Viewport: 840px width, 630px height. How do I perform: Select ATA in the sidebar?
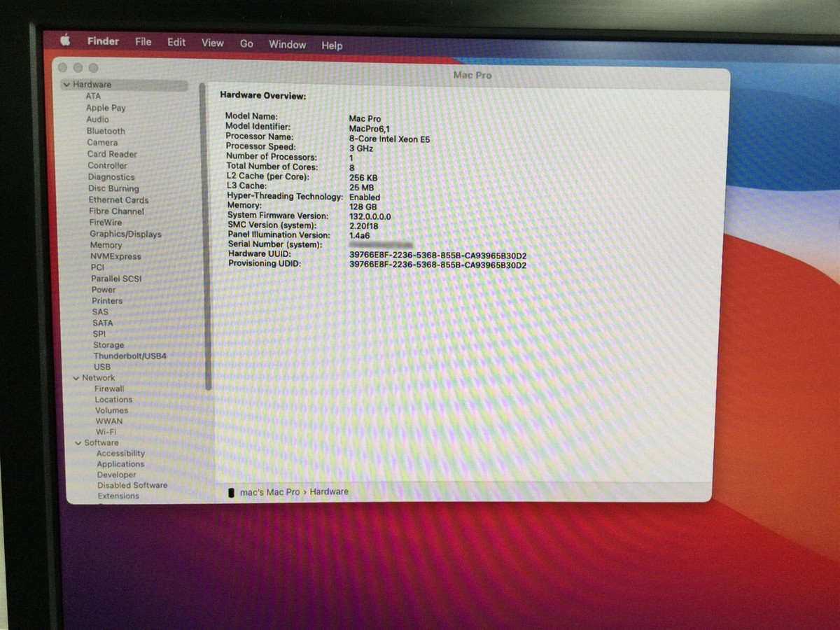tap(93, 96)
